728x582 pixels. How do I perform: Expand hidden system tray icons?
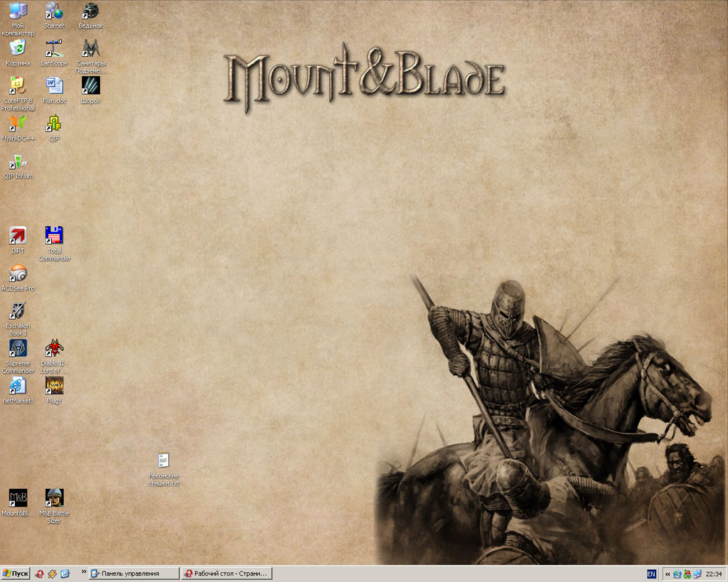pos(668,574)
